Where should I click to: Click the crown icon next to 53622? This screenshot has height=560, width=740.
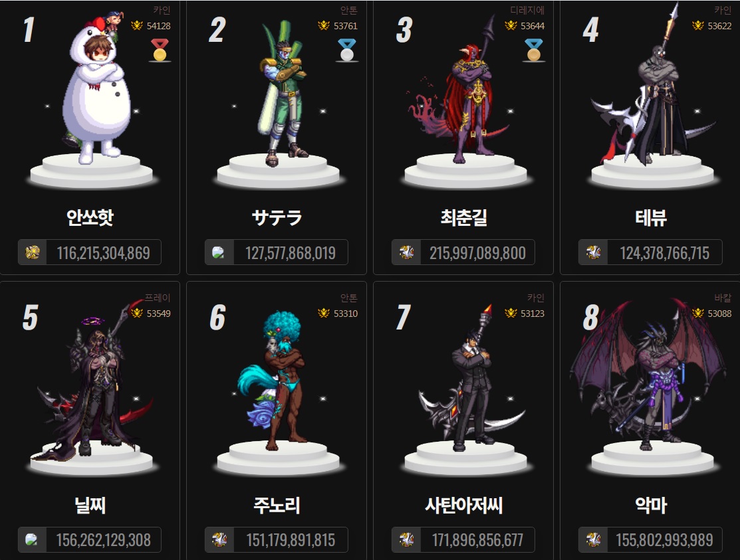coord(698,25)
